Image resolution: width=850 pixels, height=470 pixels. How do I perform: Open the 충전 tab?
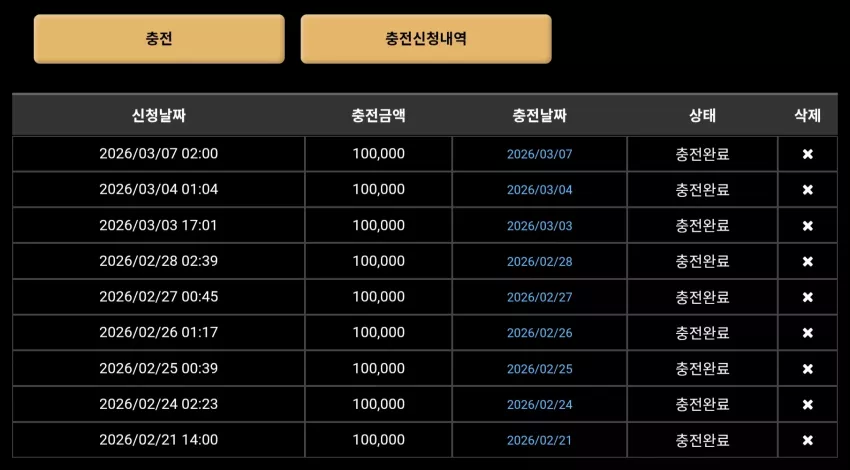159,39
